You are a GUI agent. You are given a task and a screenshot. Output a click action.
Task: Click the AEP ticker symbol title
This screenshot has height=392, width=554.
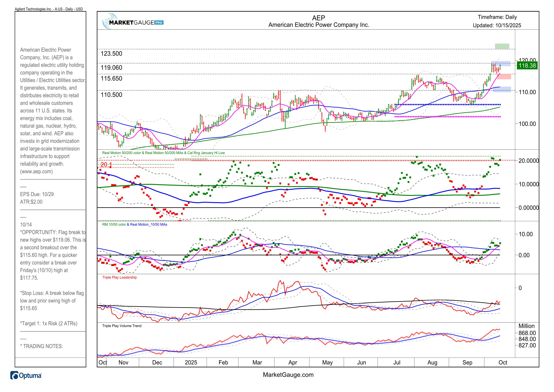[x=319, y=18]
